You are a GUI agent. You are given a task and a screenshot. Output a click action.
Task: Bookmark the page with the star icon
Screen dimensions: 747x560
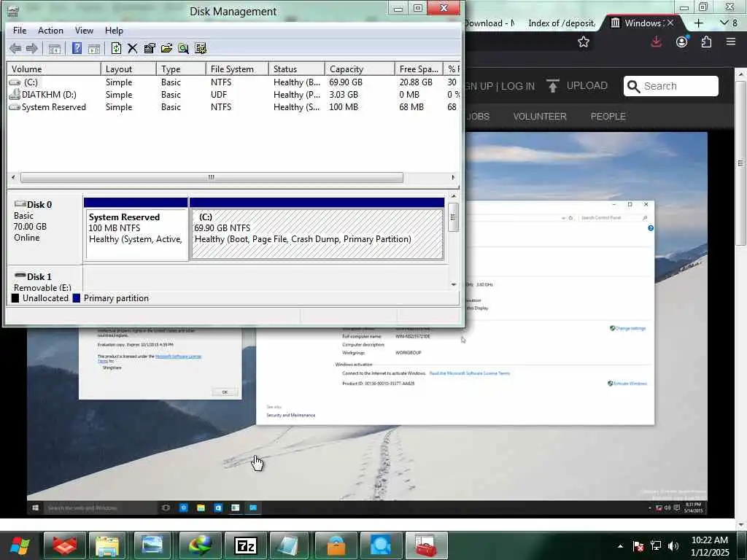click(x=583, y=42)
